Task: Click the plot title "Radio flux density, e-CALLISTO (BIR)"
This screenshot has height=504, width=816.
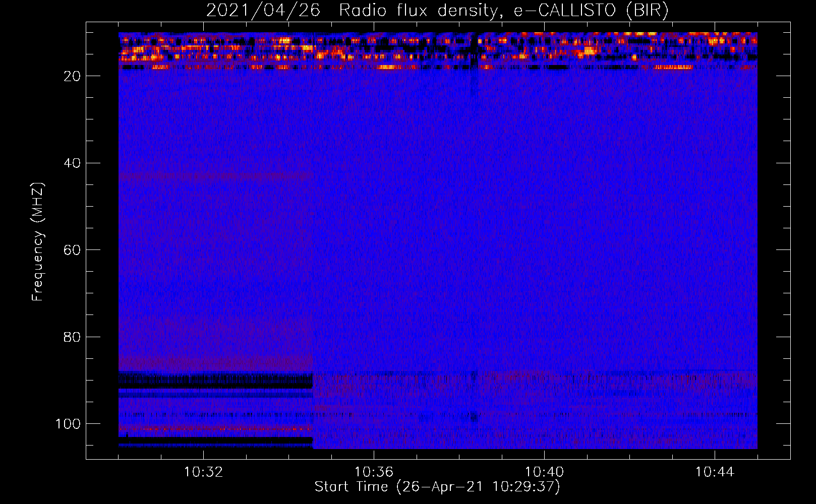Action: point(503,11)
